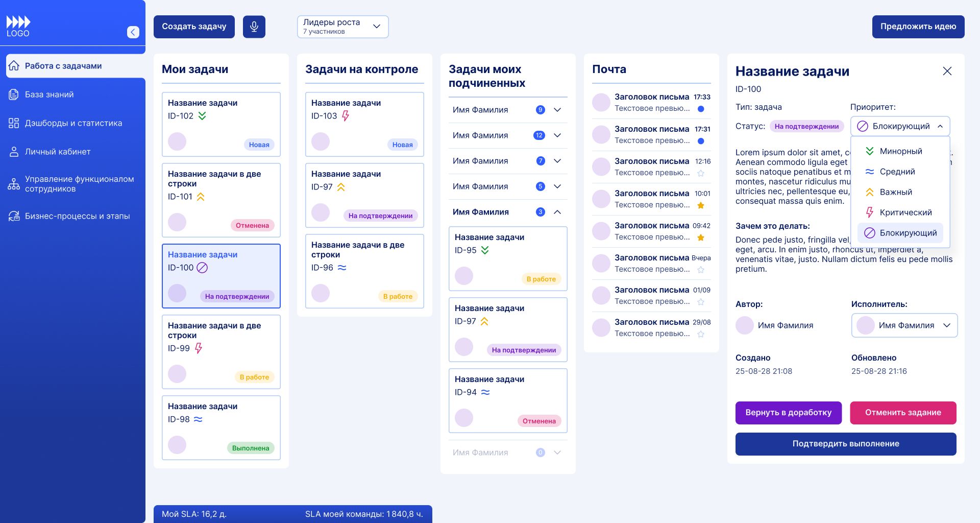Viewport: 980px width, 523px height.
Task: Click the Управление функционалом сотрудников hierarchy icon
Action: pyautogui.click(x=14, y=184)
